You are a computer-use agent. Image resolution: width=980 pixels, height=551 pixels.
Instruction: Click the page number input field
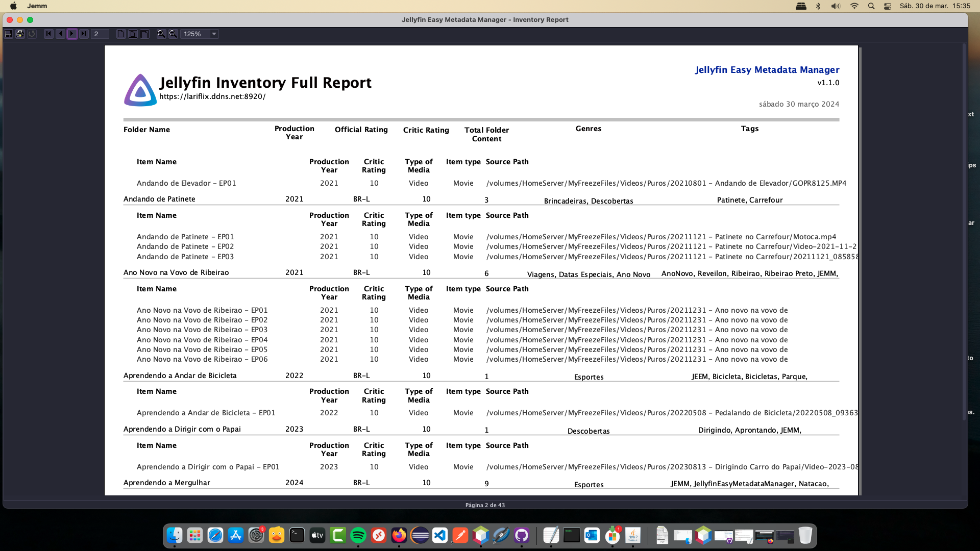pos(100,34)
